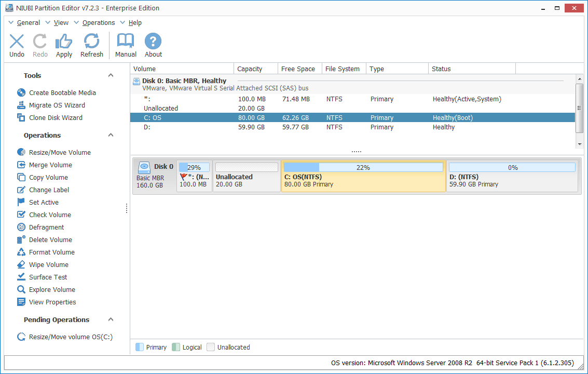Click the Format Volume link
Viewport: 588px width, 374px height.
52,252
